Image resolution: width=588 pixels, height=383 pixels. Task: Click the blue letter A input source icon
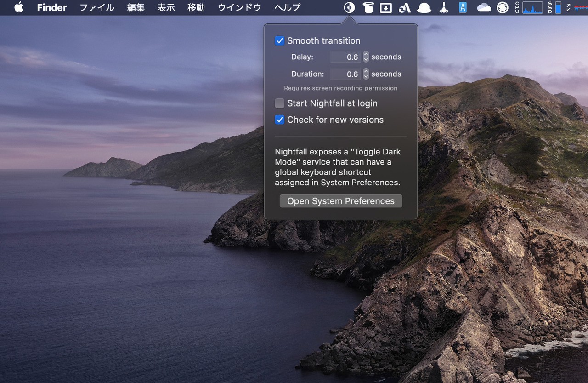coord(463,7)
